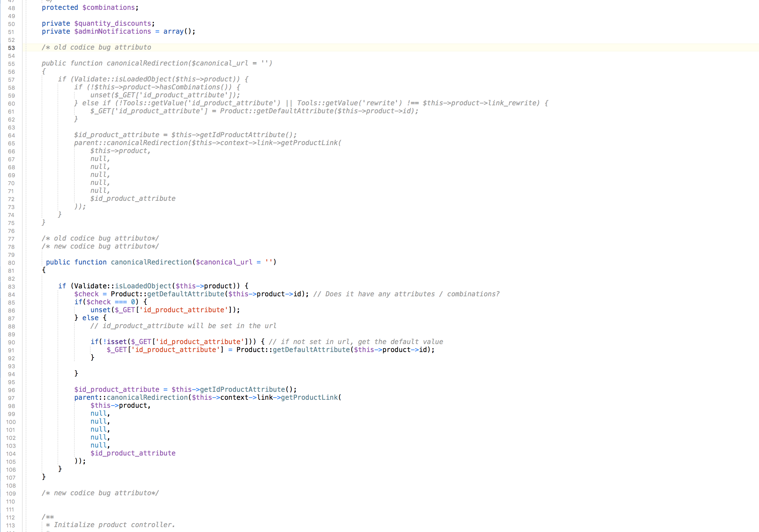Click getProductLink on line 97

(x=309, y=397)
